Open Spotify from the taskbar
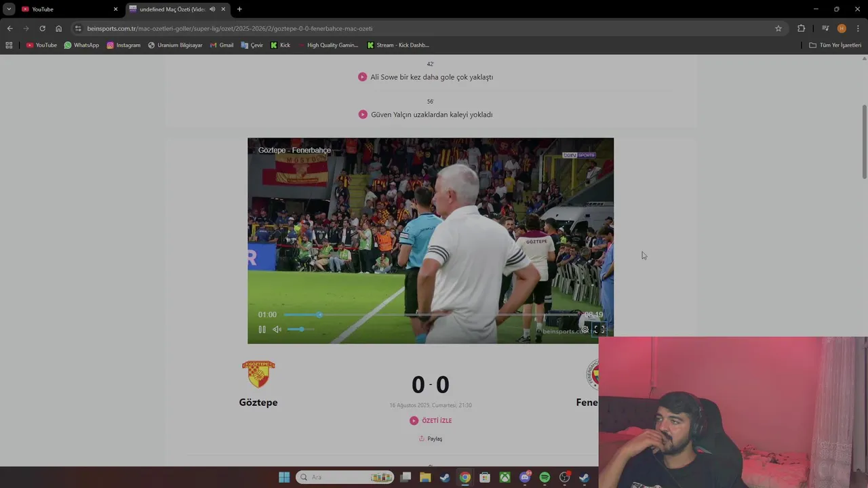This screenshot has height=488, width=868. coord(545,477)
